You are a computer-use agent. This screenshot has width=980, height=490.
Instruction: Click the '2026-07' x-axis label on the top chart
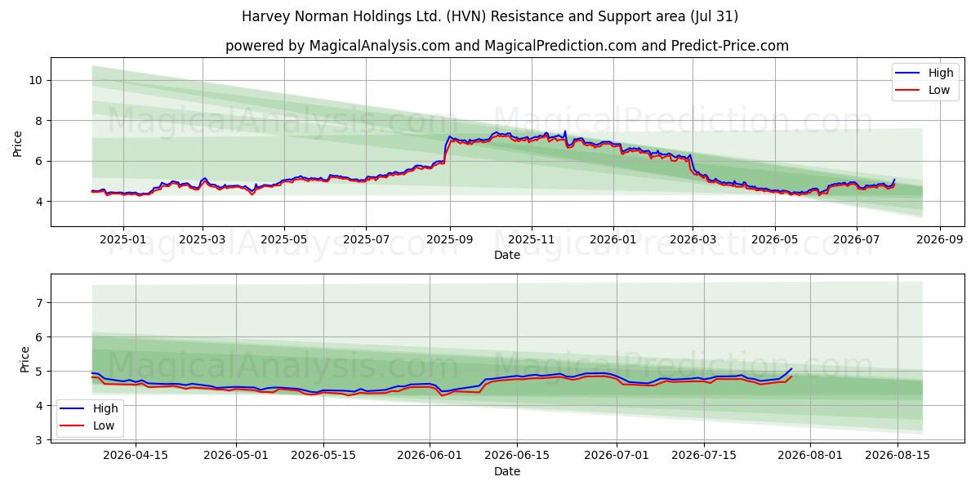(856, 240)
